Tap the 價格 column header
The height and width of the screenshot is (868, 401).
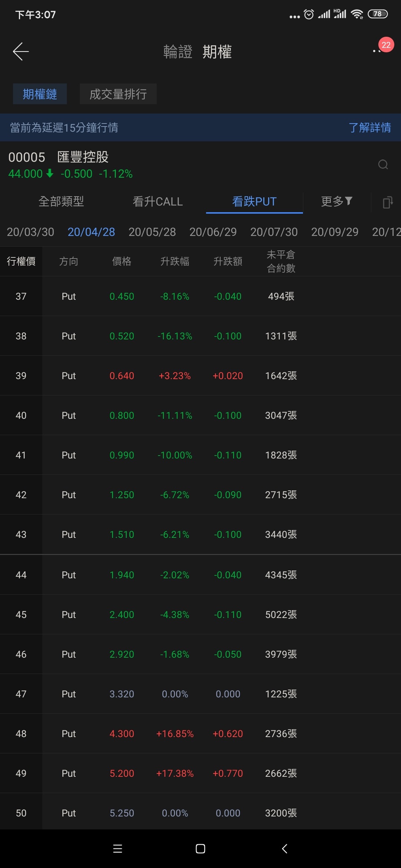pos(122,261)
